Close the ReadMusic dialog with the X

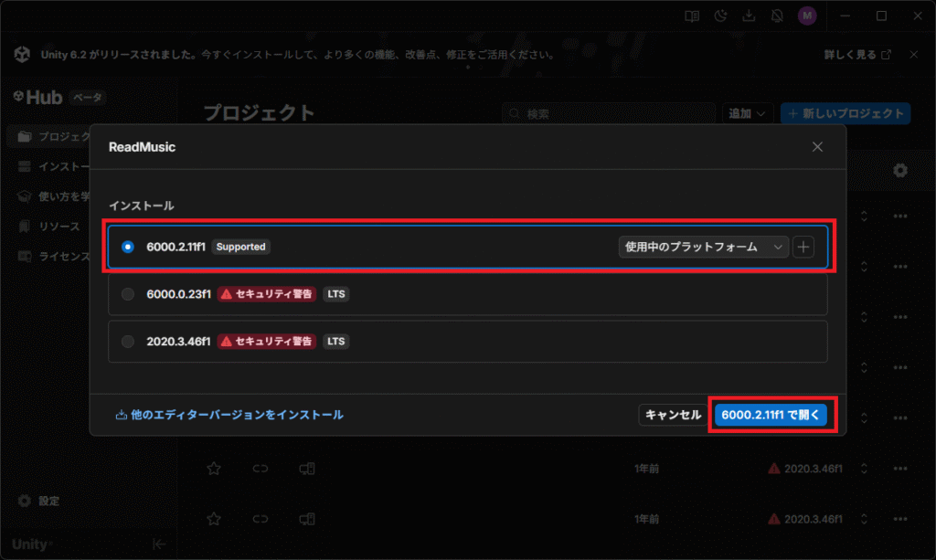click(x=817, y=146)
